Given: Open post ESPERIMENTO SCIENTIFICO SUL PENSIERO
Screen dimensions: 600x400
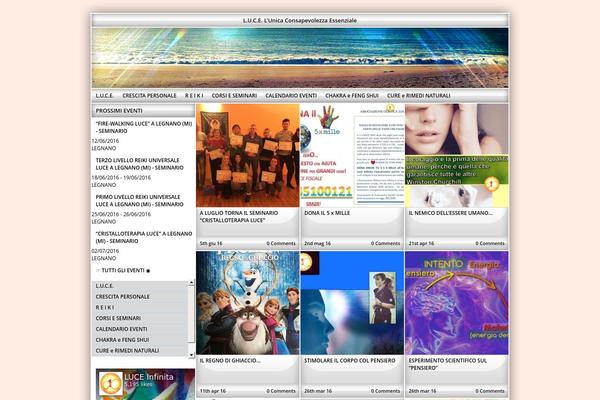Looking at the screenshot, I should 447,364.
